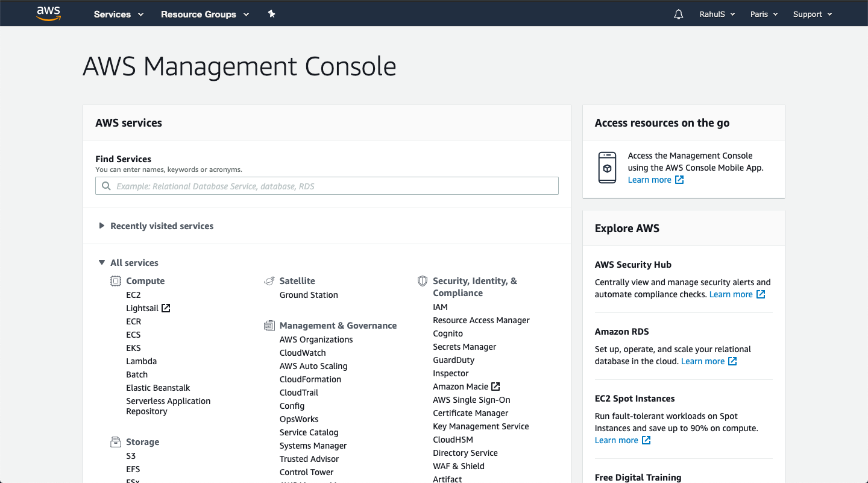868x483 pixels.
Task: Open the CloudWatch service link
Action: coord(303,353)
